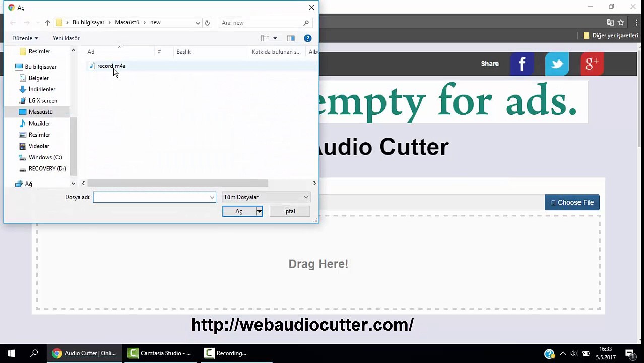Share the page on Twitter
Screen dimensions: 644x363
pyautogui.click(x=557, y=64)
